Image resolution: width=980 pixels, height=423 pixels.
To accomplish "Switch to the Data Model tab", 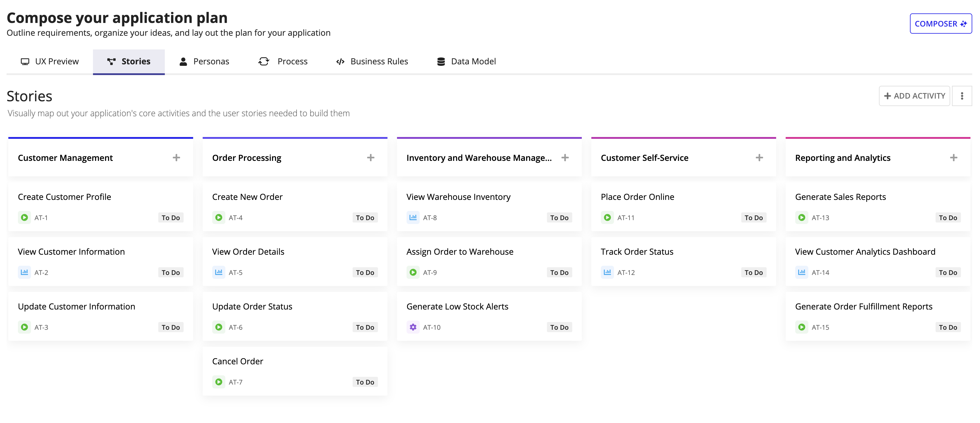I will coord(466,62).
